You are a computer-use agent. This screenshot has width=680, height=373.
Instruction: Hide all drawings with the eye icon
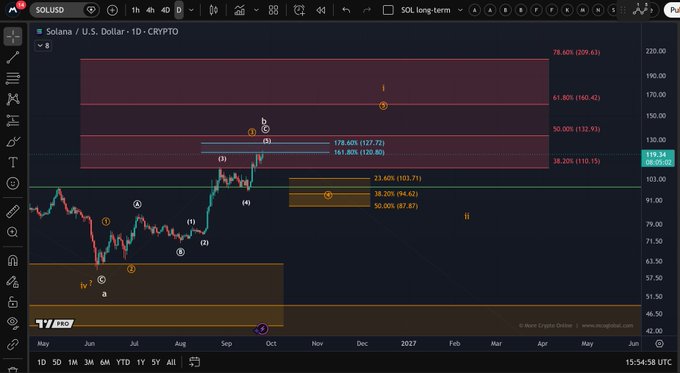(13, 322)
